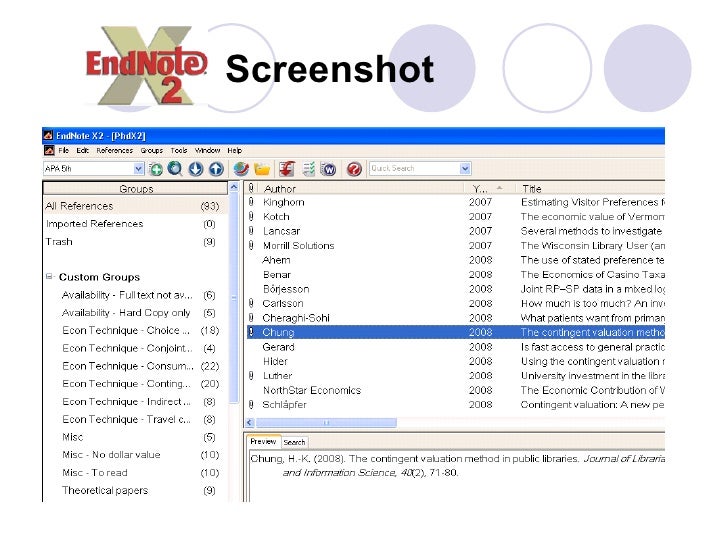Click the paperclip icon on Carlsson row
The width and height of the screenshot is (728, 546).
251,303
